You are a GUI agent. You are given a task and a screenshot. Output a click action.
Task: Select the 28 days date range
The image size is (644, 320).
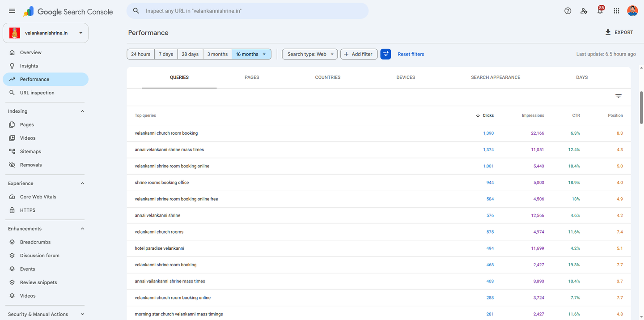coord(190,54)
